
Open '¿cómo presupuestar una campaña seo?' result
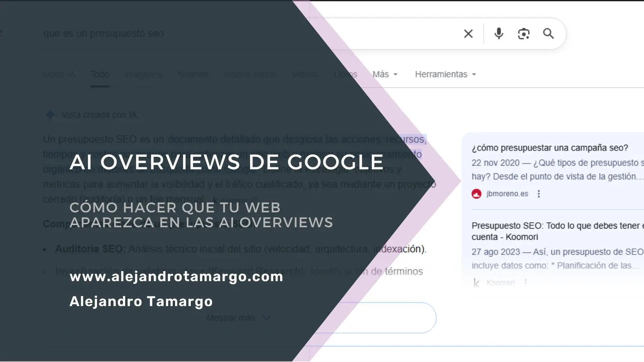coord(550,148)
